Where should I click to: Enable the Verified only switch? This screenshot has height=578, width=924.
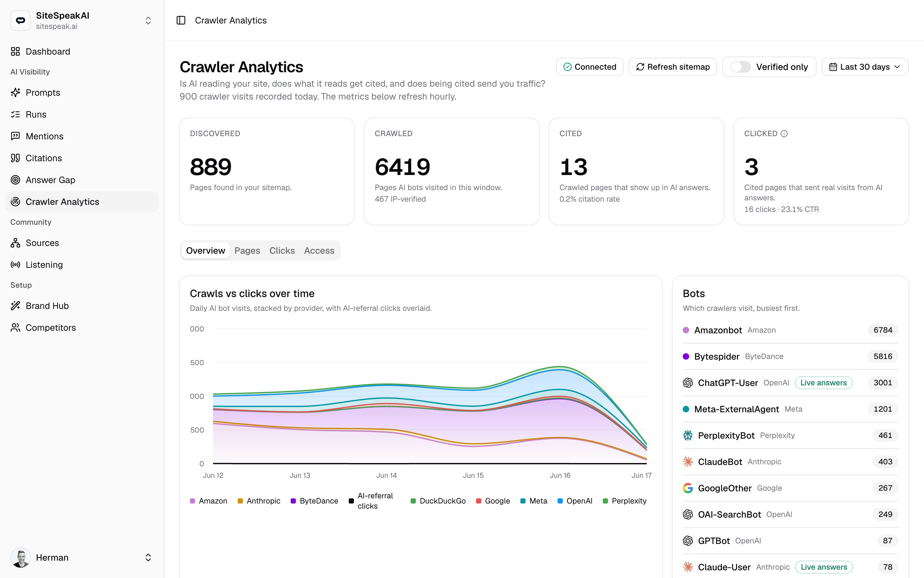(x=740, y=67)
